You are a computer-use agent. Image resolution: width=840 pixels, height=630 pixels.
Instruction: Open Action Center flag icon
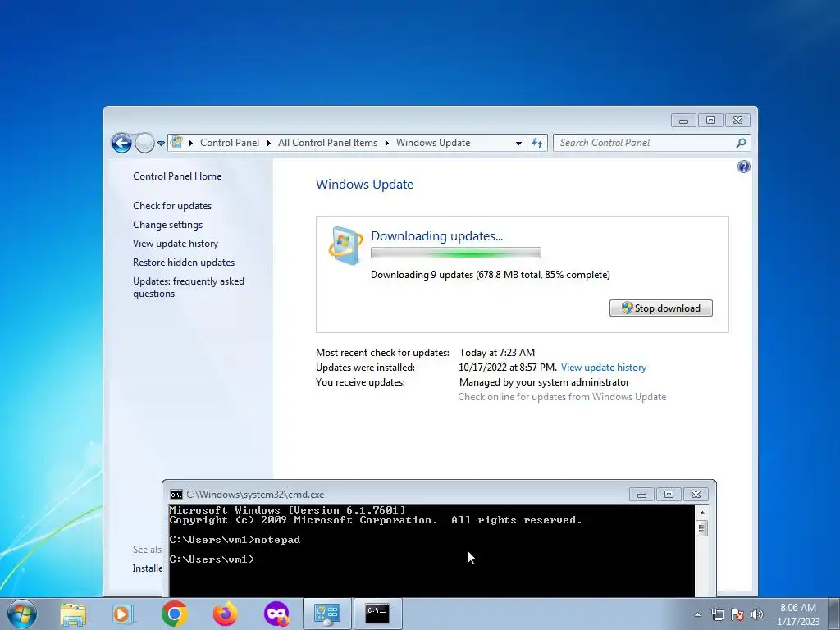(x=737, y=614)
